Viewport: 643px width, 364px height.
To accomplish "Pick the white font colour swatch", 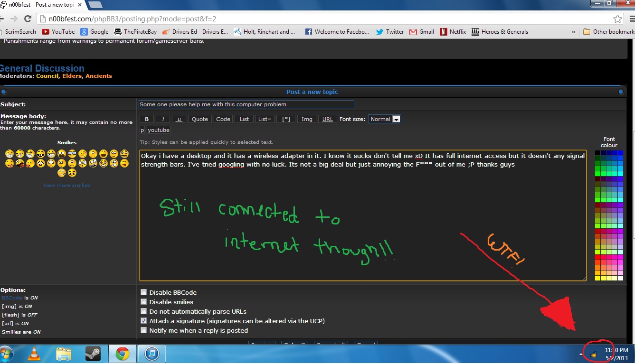I will [620, 278].
